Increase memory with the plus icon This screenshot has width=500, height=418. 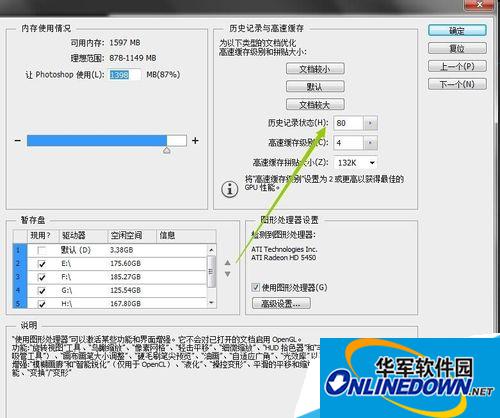[195, 141]
